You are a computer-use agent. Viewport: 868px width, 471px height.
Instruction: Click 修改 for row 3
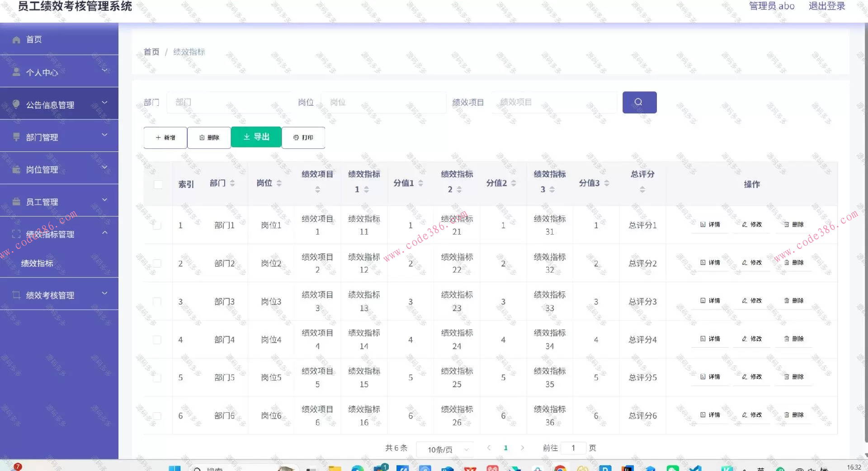click(752, 301)
